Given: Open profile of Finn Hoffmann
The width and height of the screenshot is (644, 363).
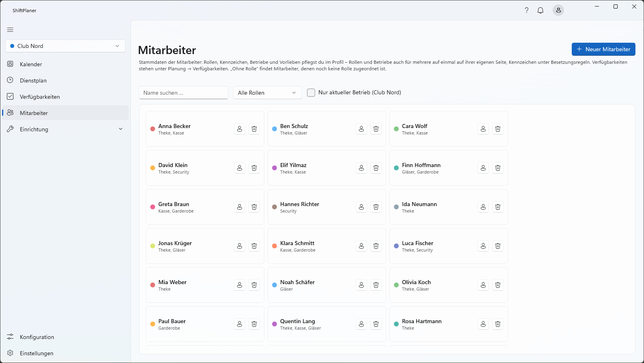Looking at the screenshot, I should (x=483, y=168).
